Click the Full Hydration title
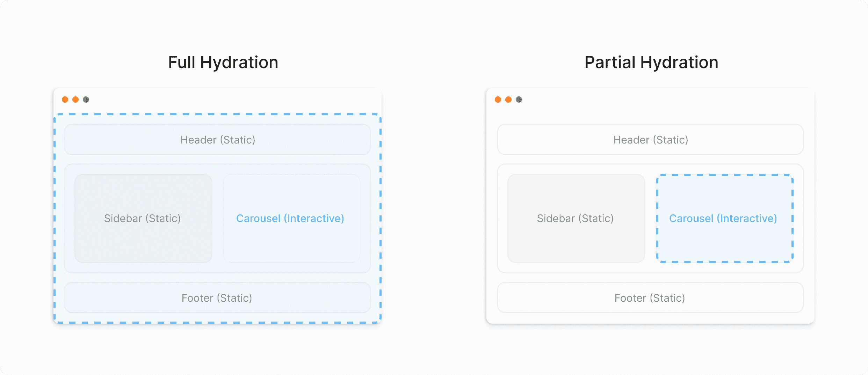Screen dimensions: 868x375 [223, 63]
